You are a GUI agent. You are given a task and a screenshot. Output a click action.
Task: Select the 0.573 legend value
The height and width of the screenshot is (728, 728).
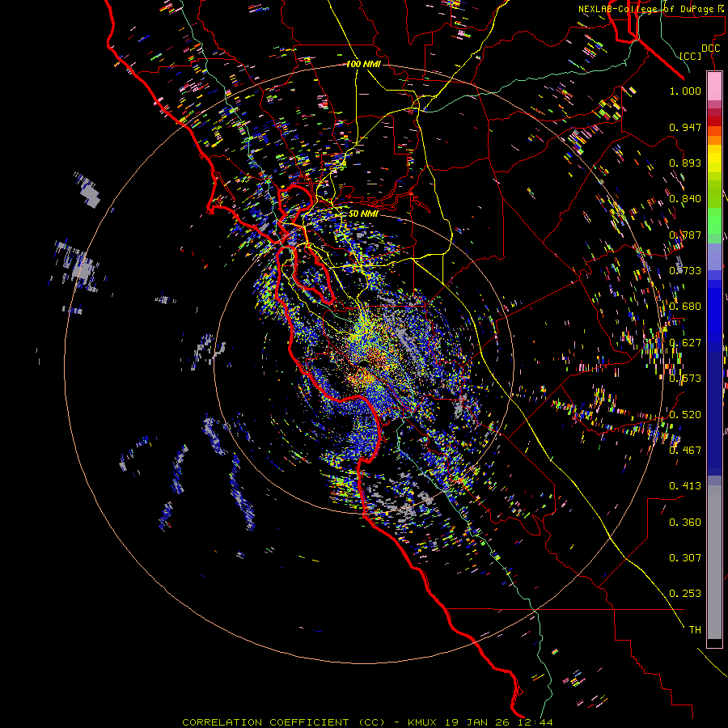pyautogui.click(x=685, y=379)
